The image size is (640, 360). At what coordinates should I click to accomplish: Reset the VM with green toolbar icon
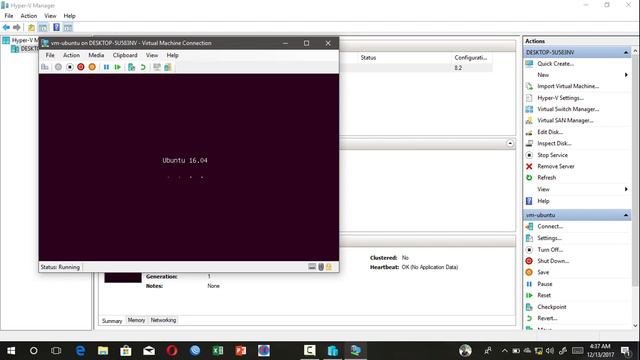coord(118,67)
